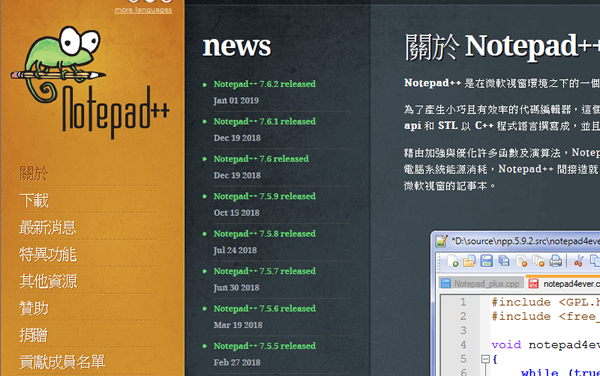Open 'Notepad++ 7.5.6 released' news link
Viewport: 600px width, 376px height.
pos(264,309)
